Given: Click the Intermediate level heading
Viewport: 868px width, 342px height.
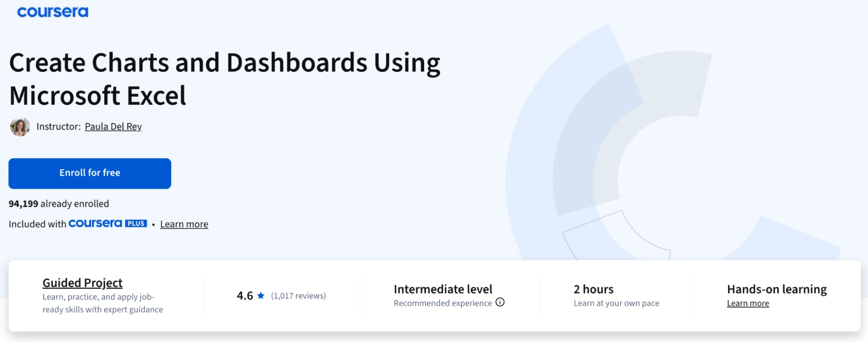Looking at the screenshot, I should (x=443, y=289).
